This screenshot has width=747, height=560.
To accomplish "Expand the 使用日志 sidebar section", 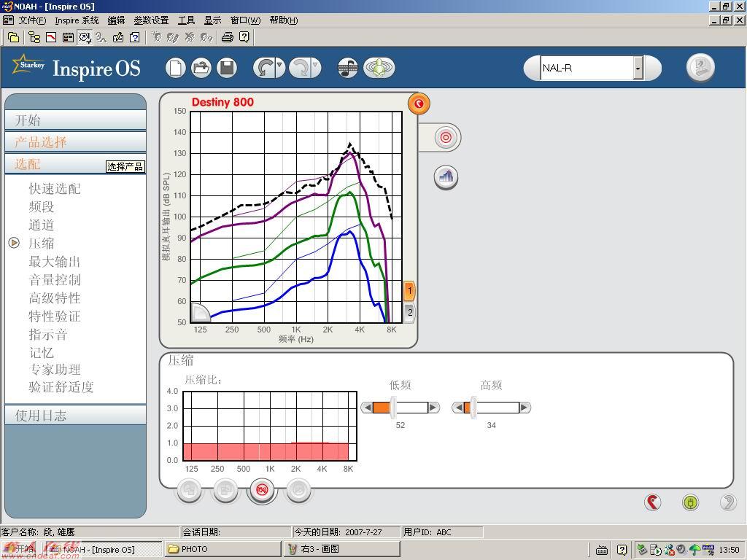I will click(75, 415).
